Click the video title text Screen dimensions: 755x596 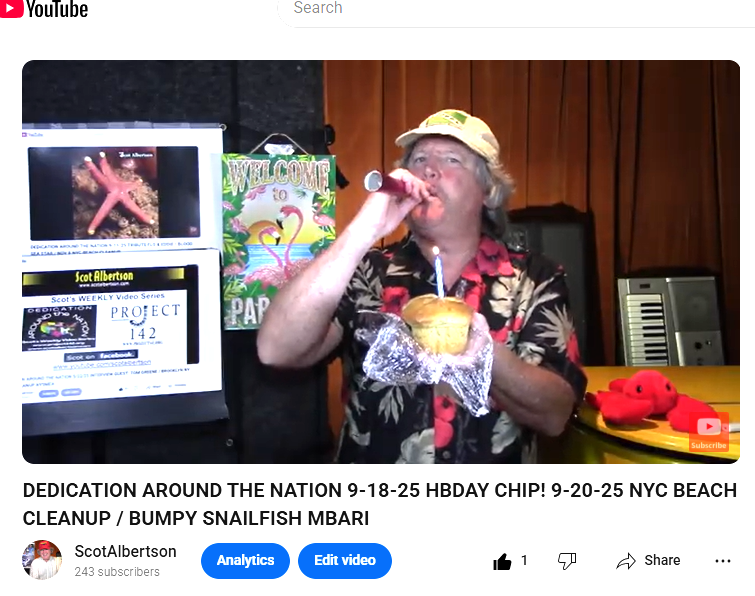[379, 504]
